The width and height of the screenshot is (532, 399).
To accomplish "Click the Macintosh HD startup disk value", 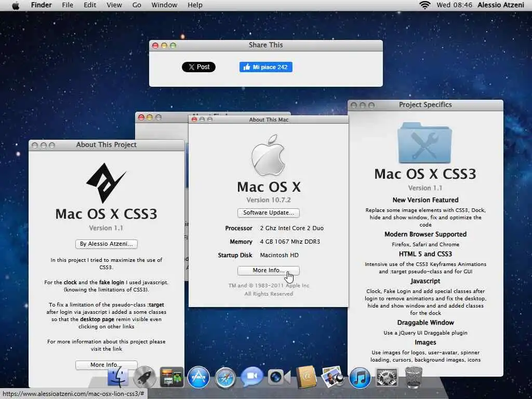I will tap(279, 255).
